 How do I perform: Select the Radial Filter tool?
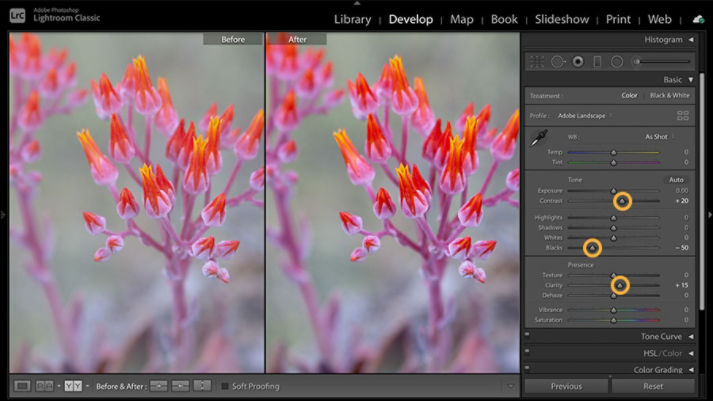[617, 61]
